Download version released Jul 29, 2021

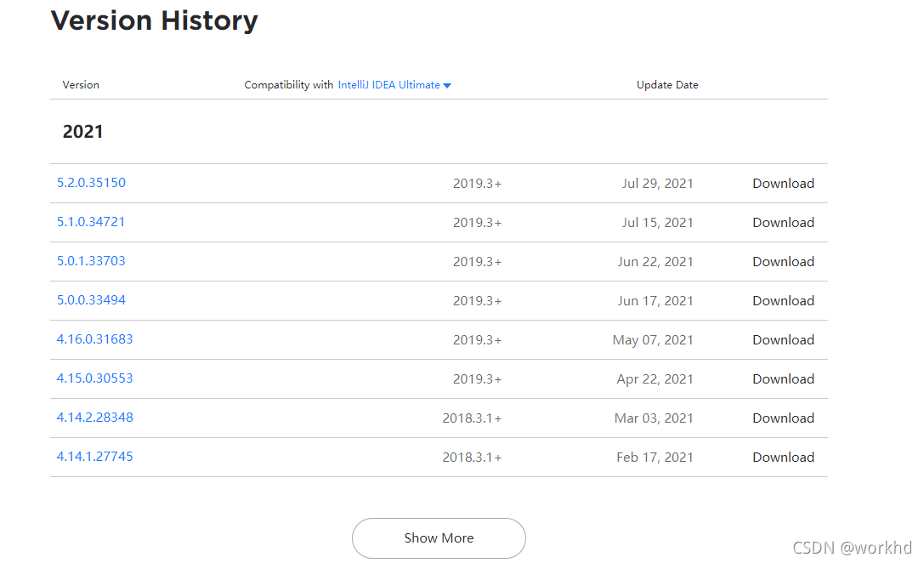783,184
